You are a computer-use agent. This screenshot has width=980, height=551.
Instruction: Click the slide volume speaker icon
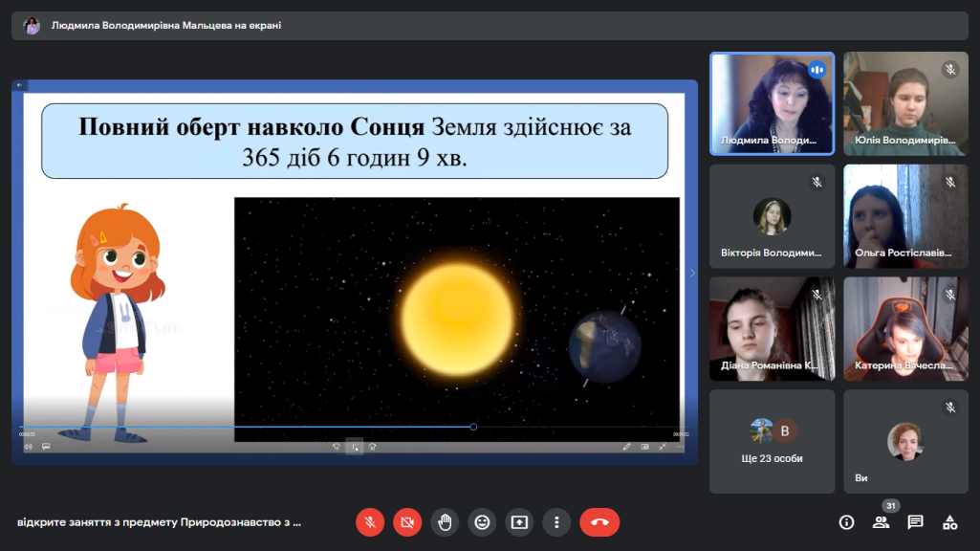(28, 447)
